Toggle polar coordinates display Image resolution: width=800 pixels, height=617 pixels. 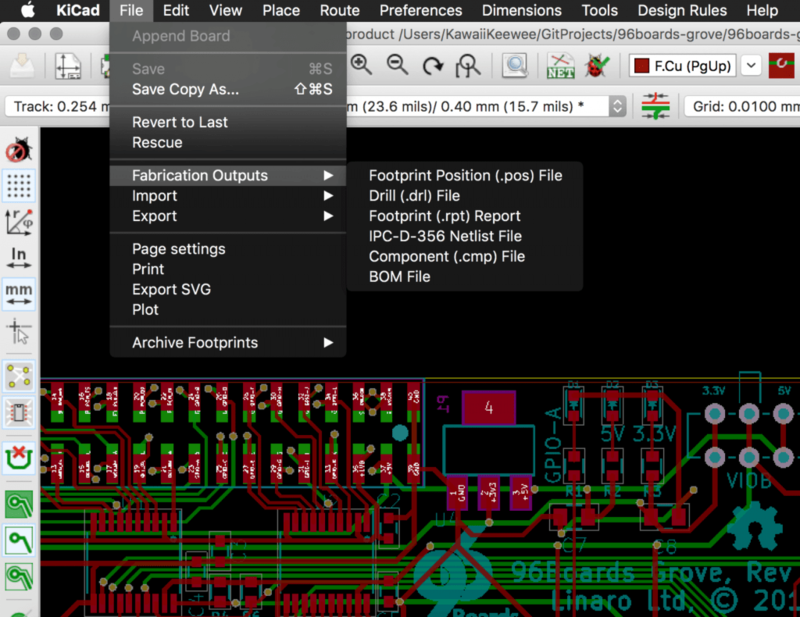(18, 222)
